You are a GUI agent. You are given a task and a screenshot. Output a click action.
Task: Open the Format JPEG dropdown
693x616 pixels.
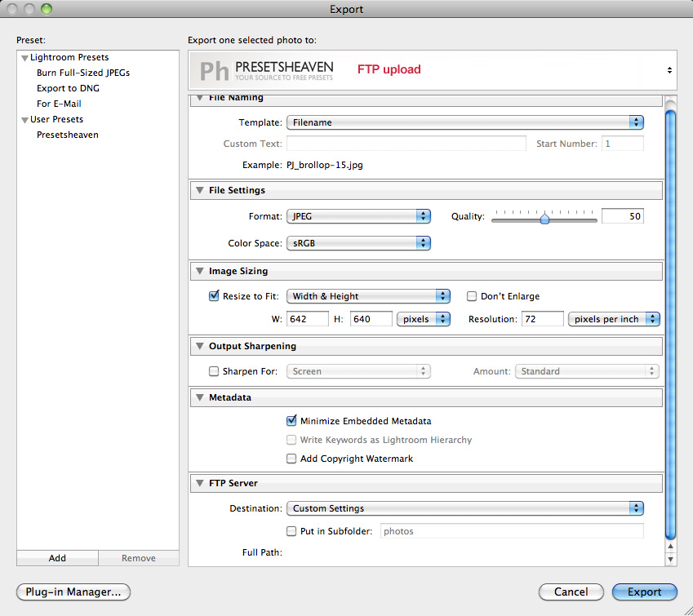click(x=358, y=216)
